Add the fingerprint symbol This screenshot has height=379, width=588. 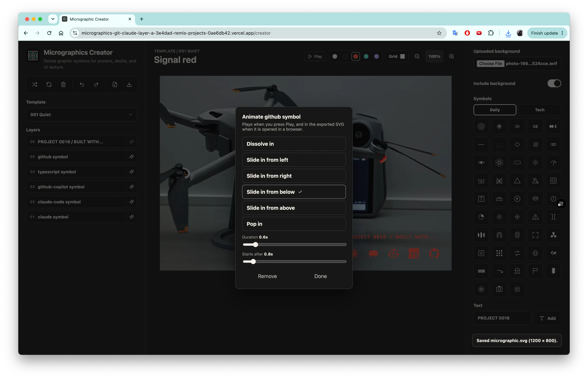(517, 235)
